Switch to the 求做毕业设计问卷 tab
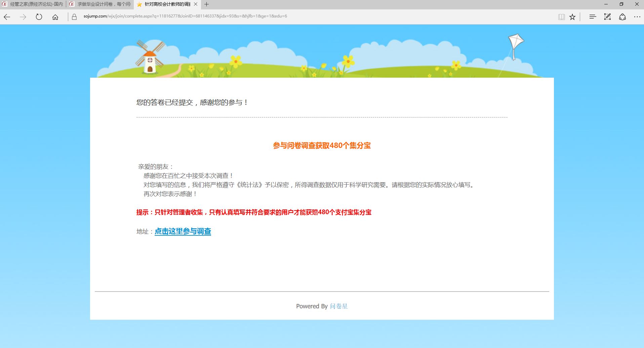Screen dimensions: 644x348 tap(100, 4)
